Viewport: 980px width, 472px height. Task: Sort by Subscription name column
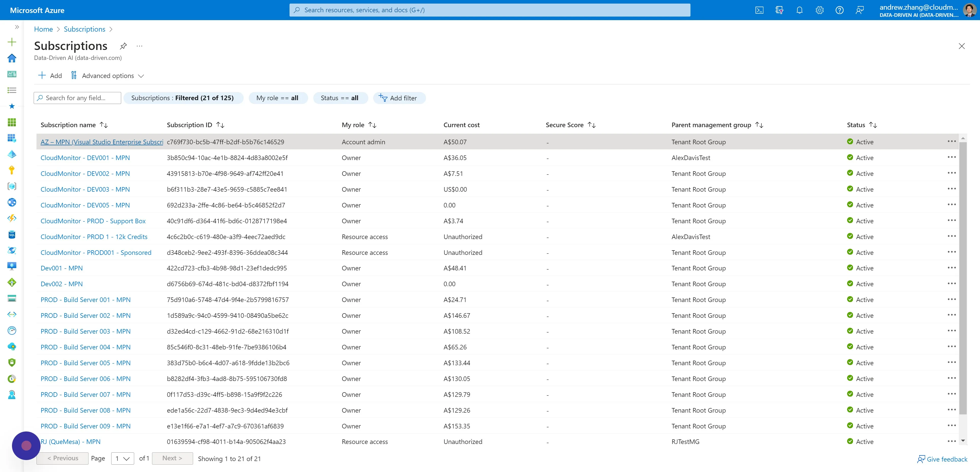pos(74,125)
